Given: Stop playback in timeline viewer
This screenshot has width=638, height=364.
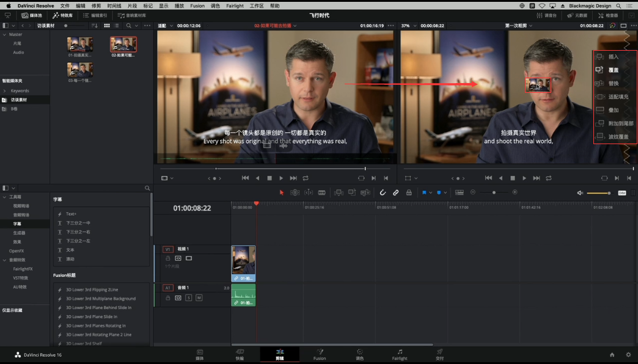Looking at the screenshot, I should (x=513, y=178).
